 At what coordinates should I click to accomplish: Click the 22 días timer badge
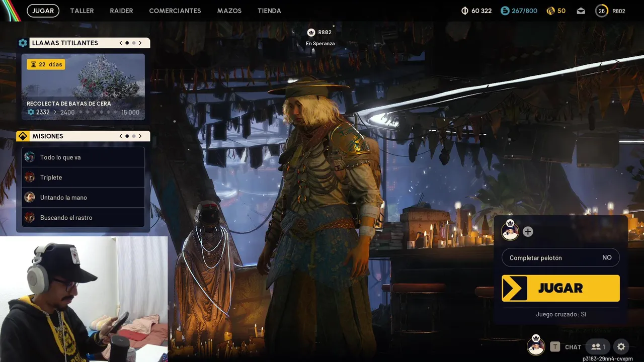pyautogui.click(x=46, y=64)
